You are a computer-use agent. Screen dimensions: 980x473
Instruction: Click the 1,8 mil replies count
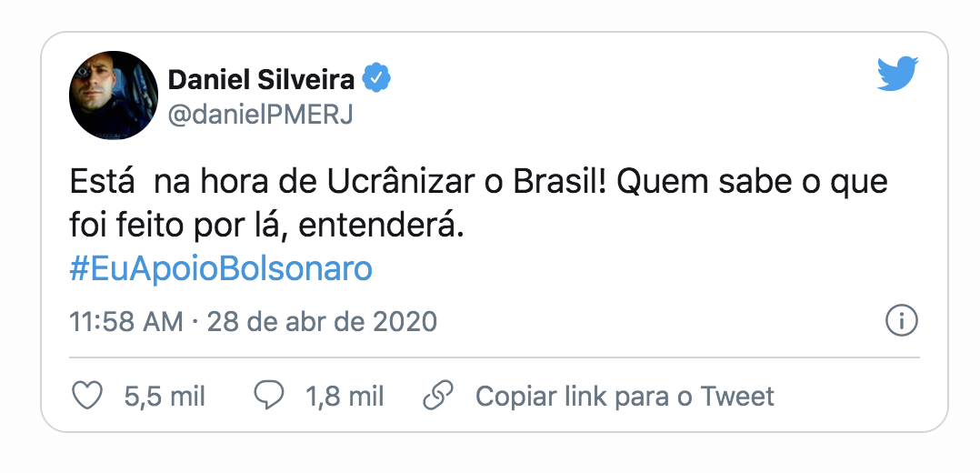(345, 397)
